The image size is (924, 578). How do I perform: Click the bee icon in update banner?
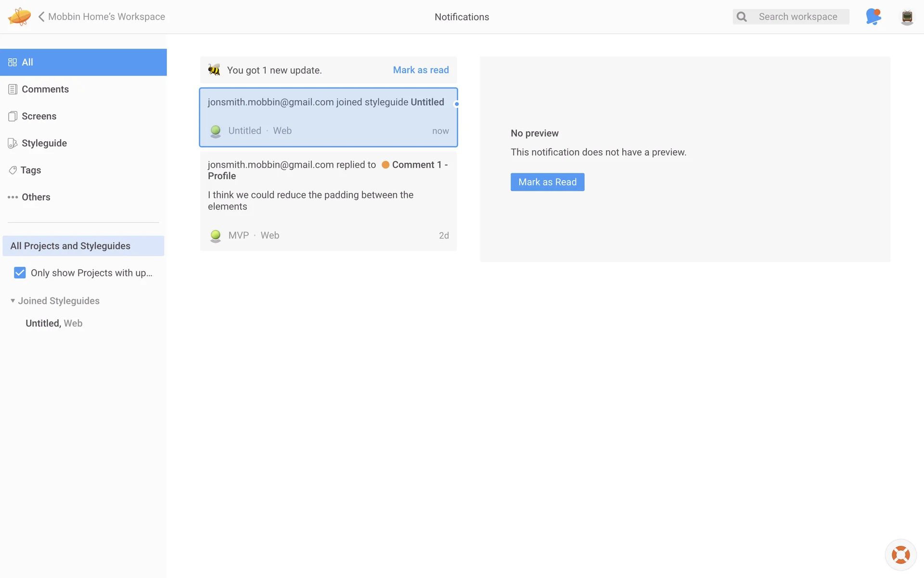coord(214,70)
